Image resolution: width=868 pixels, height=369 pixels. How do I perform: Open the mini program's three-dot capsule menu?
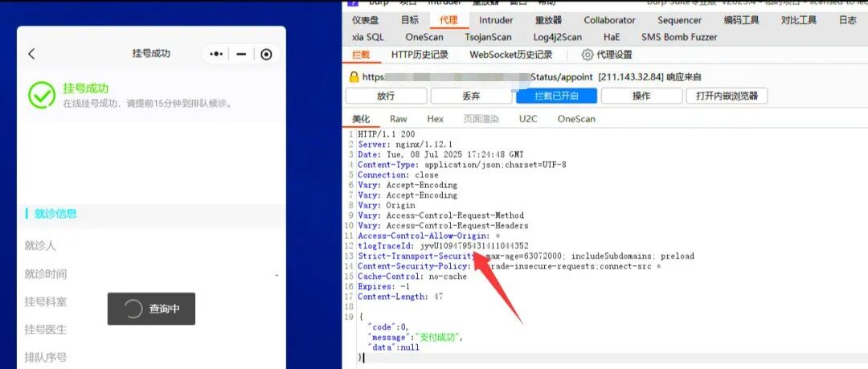pyautogui.click(x=216, y=55)
